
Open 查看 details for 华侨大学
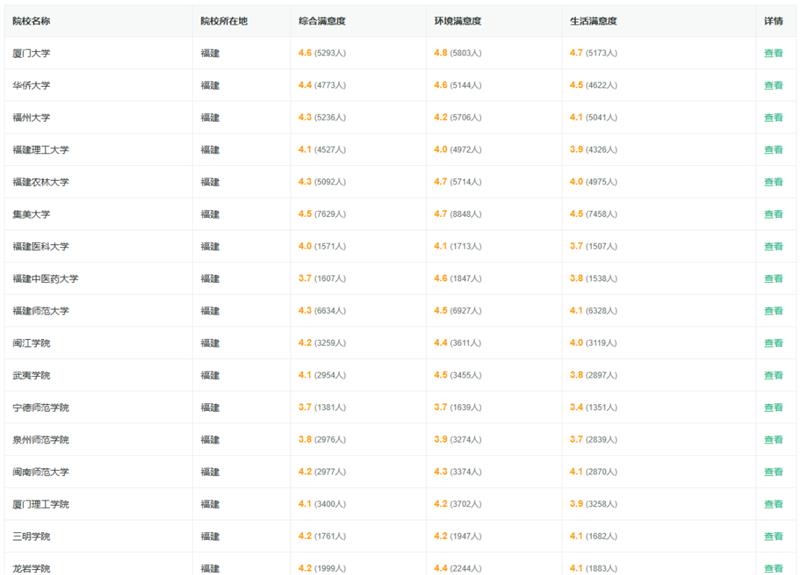(773, 85)
